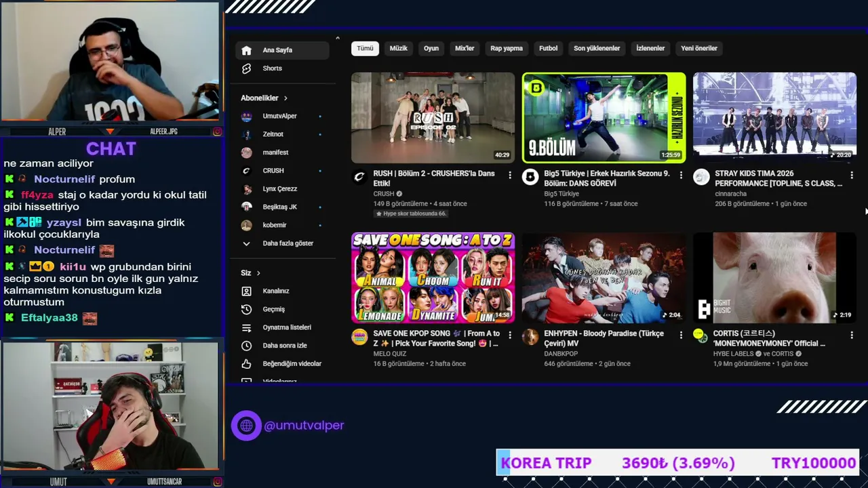Click MELO QUIZ avatar beside video title
Image resolution: width=868 pixels, height=488 pixels.
359,338
